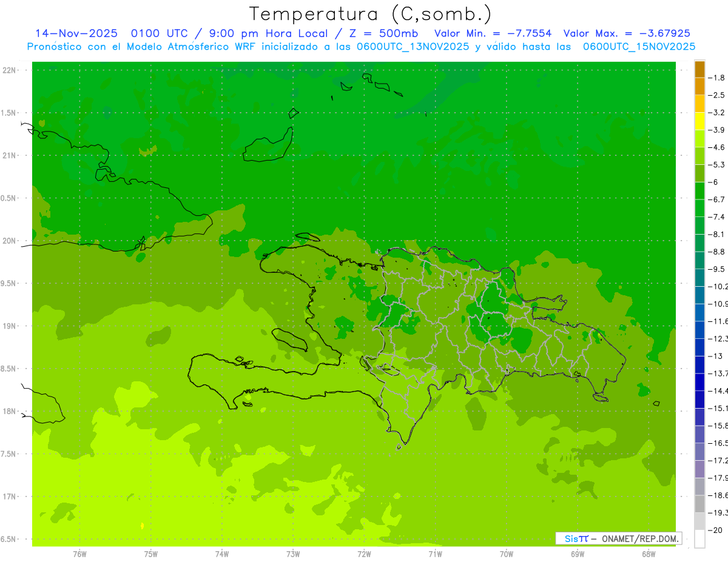Click the 70W longitude axis label
This screenshot has width=728, height=562.
point(507,554)
